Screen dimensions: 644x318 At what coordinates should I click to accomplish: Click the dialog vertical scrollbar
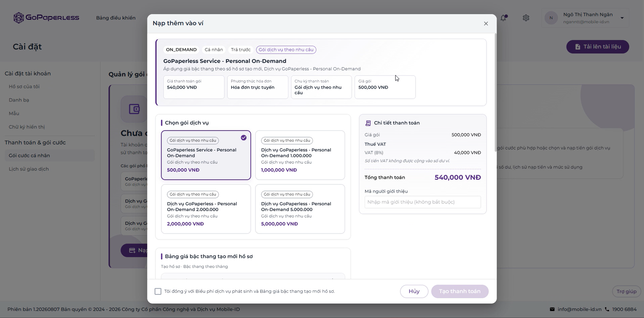(495, 92)
